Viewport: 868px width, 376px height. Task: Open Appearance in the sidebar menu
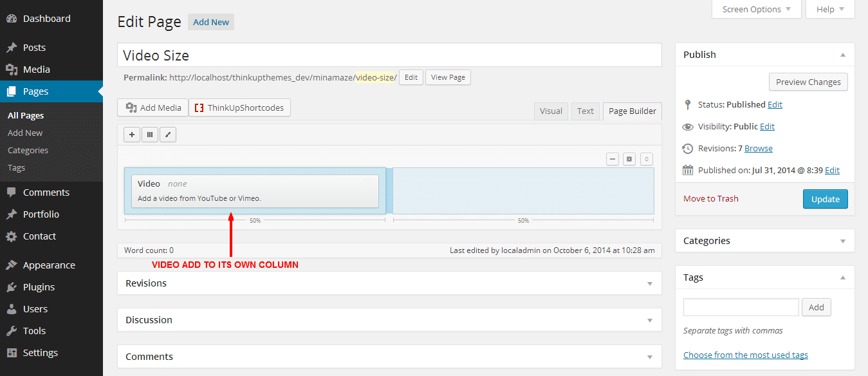pyautogui.click(x=49, y=265)
